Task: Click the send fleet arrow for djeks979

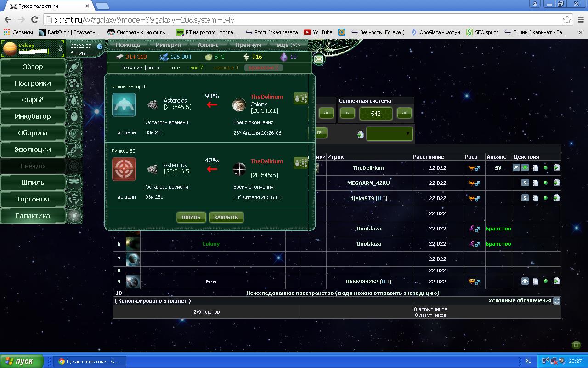Action: pyautogui.click(x=556, y=198)
